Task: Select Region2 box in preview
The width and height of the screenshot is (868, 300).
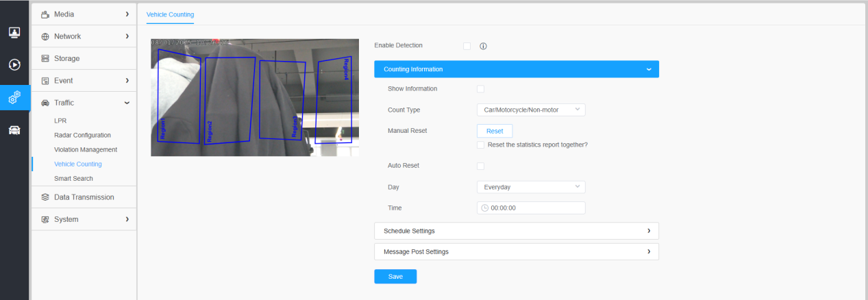Action: (229, 101)
